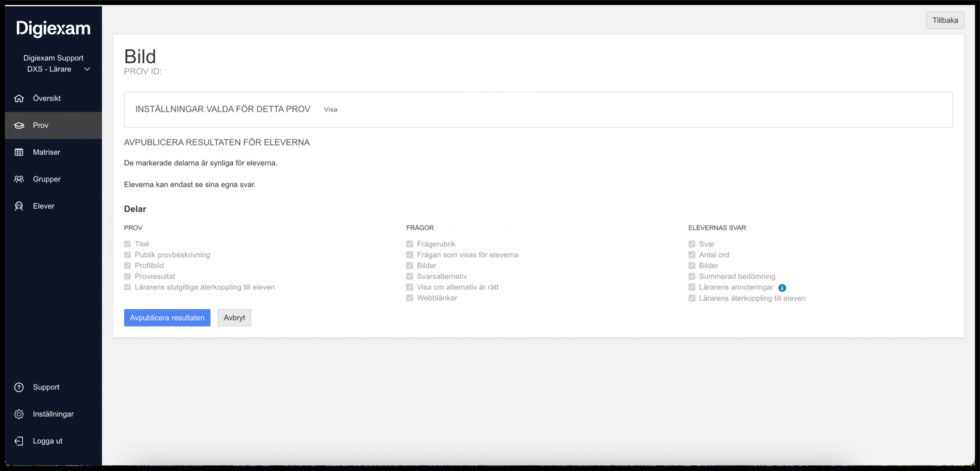Click the Support question mark icon

coord(19,387)
